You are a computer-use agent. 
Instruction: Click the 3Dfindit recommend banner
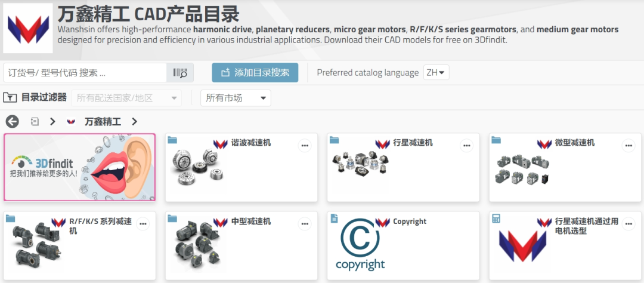[x=80, y=167]
